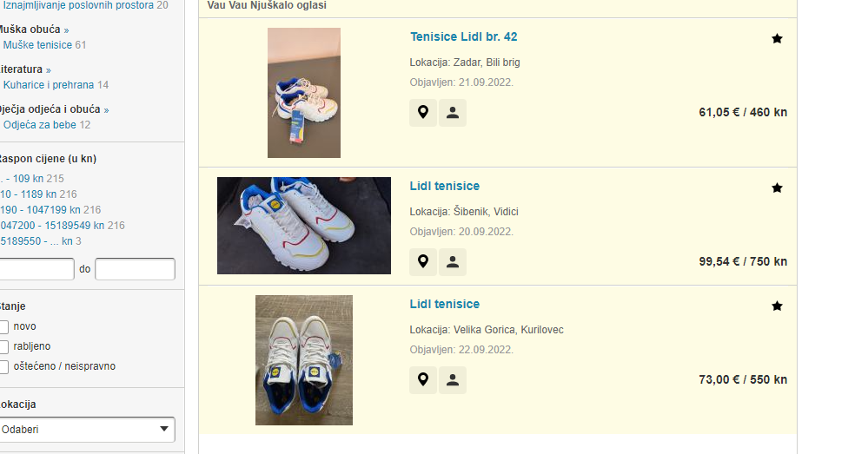Screen dimensions: 868x454
Task: Show map location for Zadar listing
Action: [x=423, y=113]
